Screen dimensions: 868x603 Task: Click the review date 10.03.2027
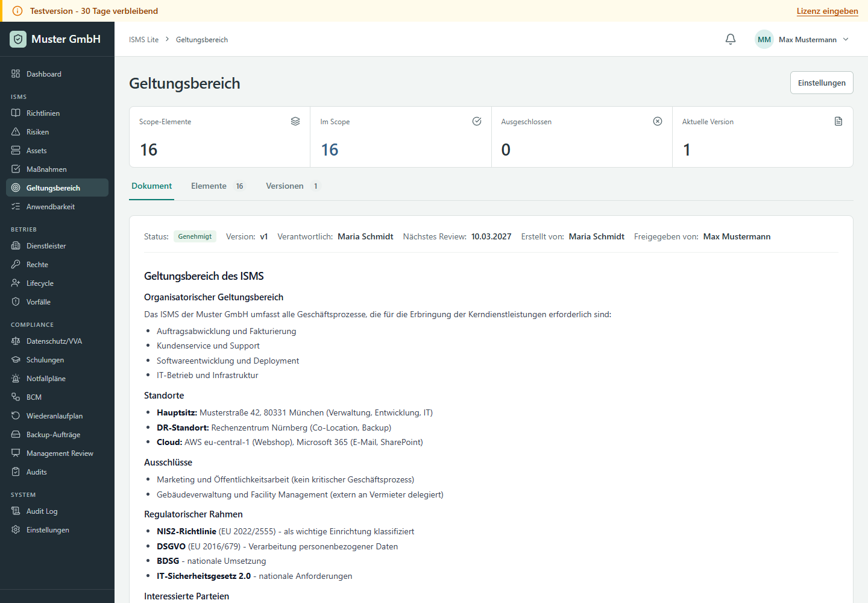click(x=491, y=236)
